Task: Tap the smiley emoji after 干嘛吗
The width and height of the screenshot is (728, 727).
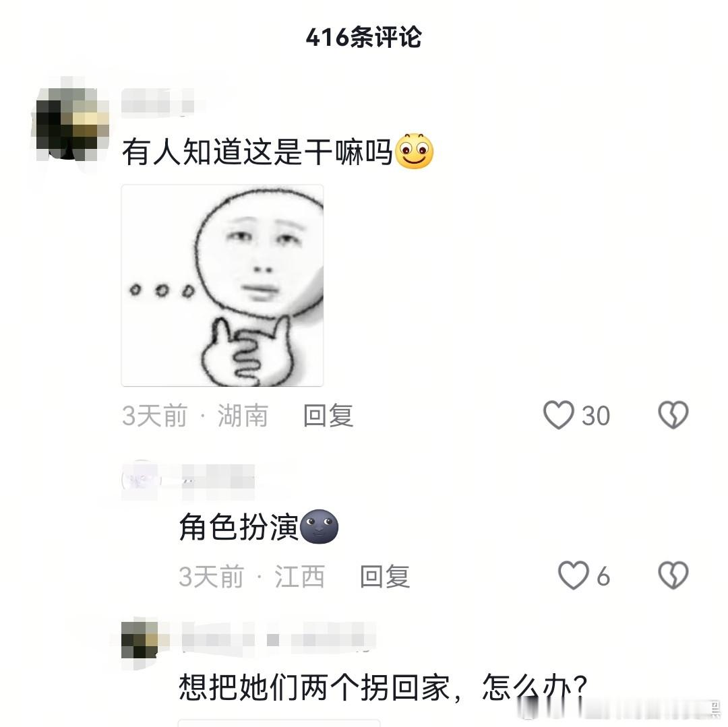Action: click(x=414, y=151)
